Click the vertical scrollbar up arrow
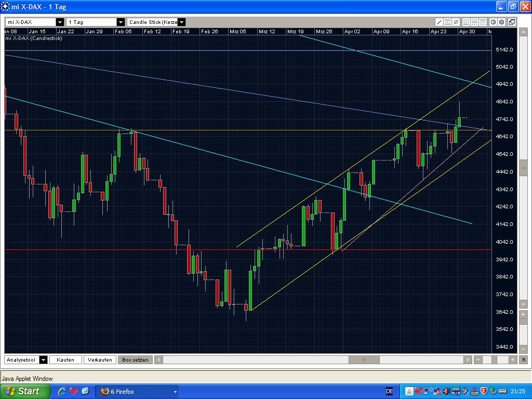 click(x=524, y=32)
